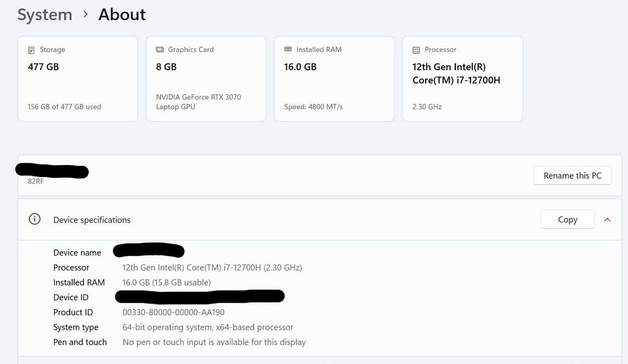Viewport: 628px width, 364px height.
Task: Click the Processor chip icon
Action: click(416, 50)
